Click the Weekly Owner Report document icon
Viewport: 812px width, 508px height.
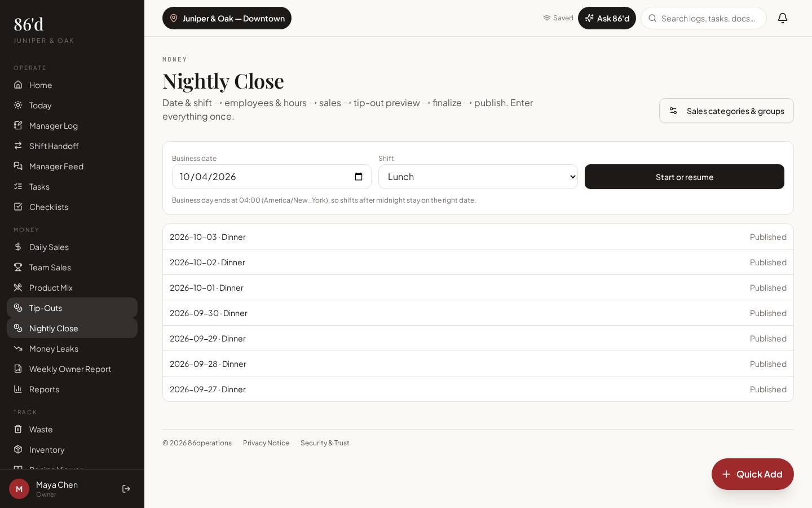coord(18,369)
